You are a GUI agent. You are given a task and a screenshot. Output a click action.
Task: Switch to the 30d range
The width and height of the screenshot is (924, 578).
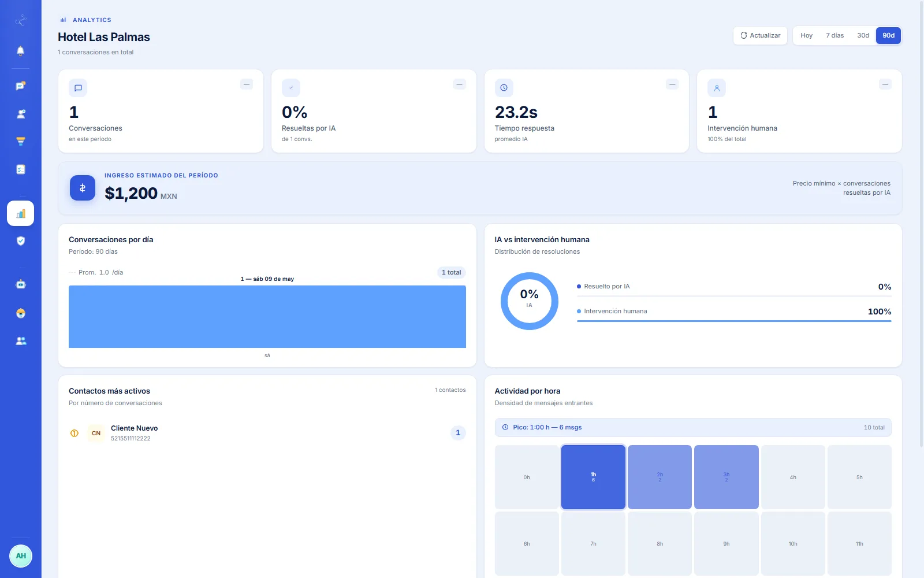(x=863, y=36)
